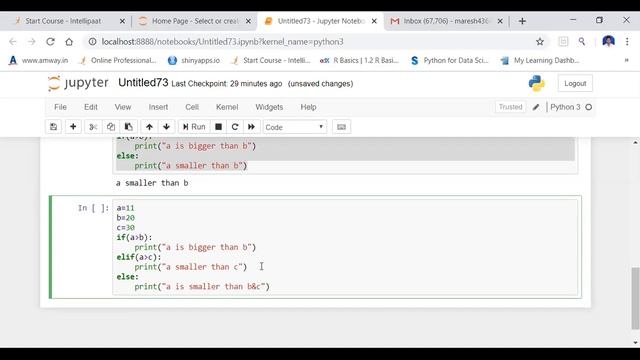Click the kernel idle circle indicator

[589, 107]
